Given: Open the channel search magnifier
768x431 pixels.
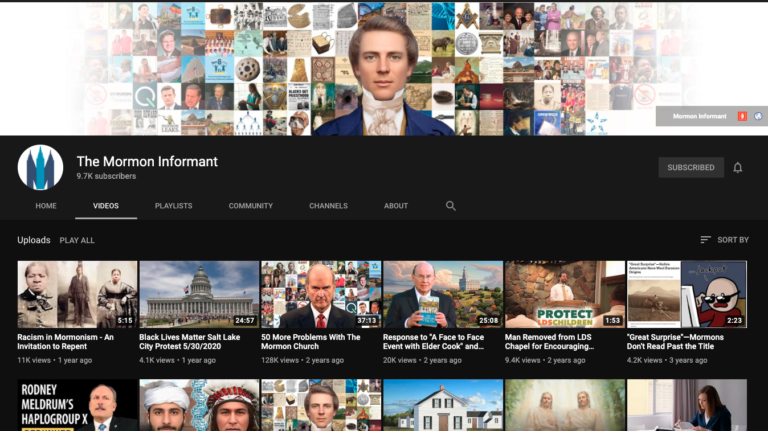Looking at the screenshot, I should [451, 206].
